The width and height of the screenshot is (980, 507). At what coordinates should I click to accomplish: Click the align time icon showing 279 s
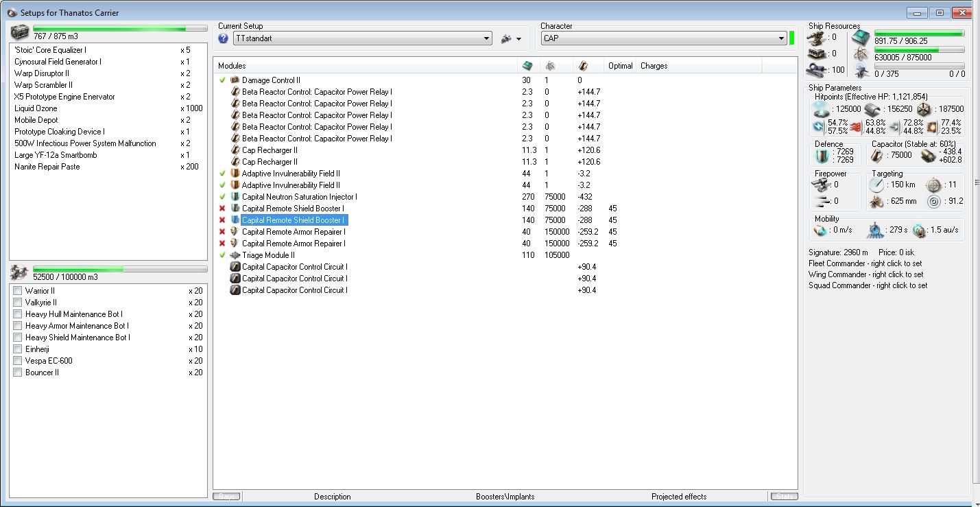874,231
